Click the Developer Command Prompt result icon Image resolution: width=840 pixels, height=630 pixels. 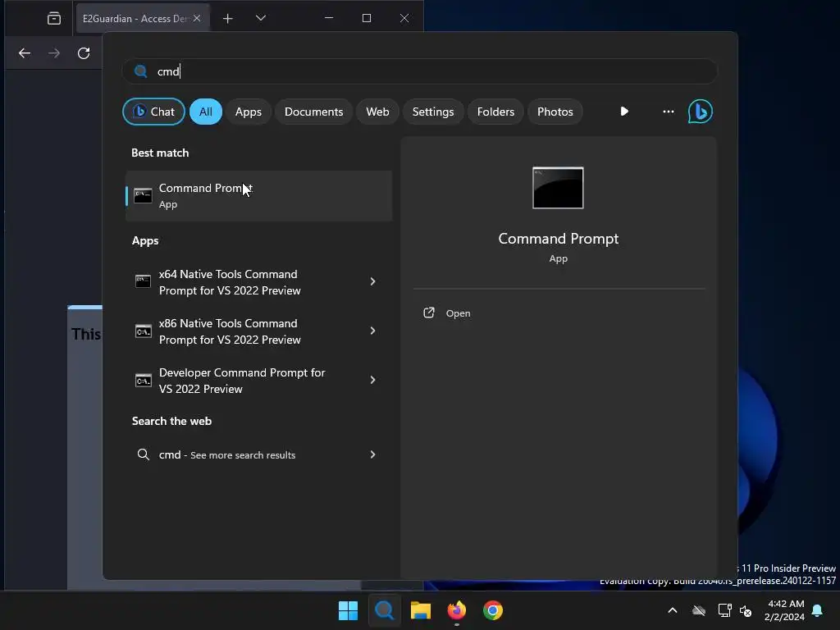(143, 381)
